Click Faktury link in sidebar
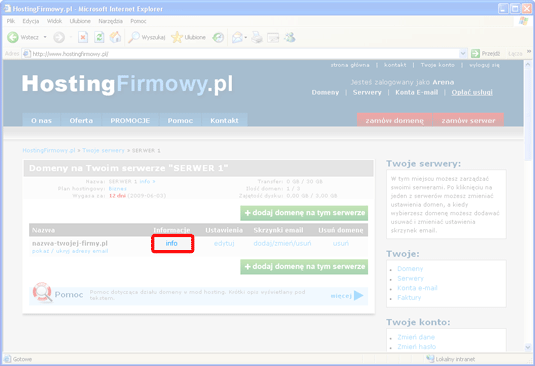535x366 pixels. click(x=409, y=297)
